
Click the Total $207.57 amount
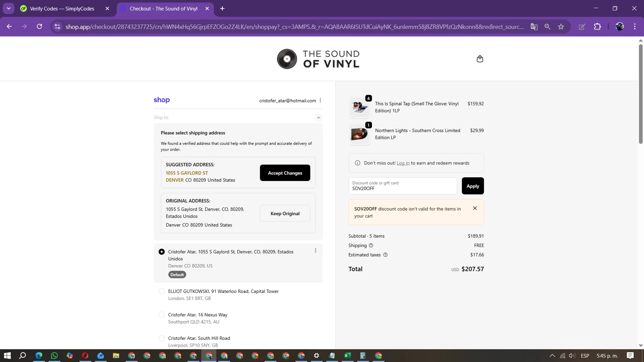[x=473, y=269]
